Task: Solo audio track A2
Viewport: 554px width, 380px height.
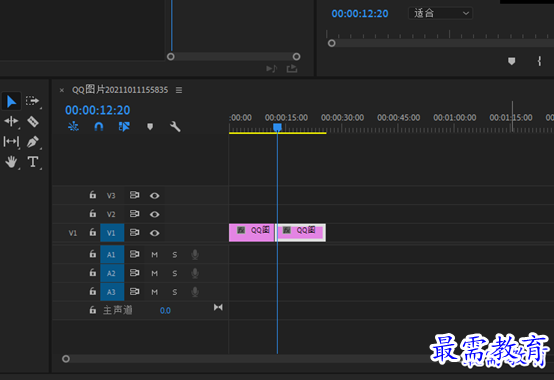Action: click(175, 273)
